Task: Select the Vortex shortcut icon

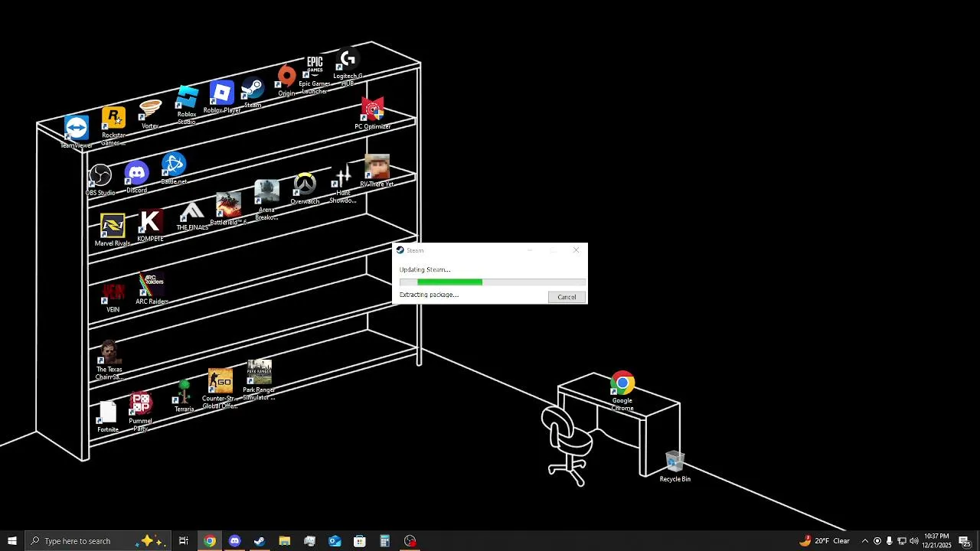Action: 150,114
